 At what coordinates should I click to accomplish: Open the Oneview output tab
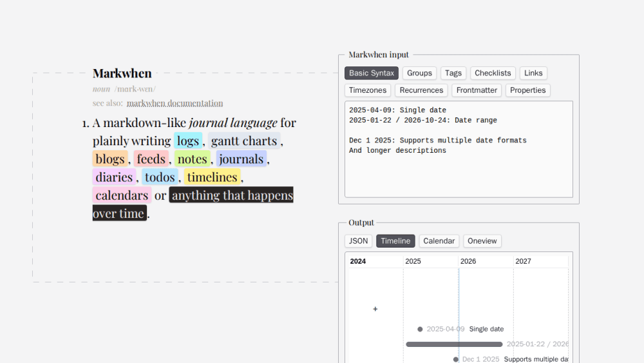(x=482, y=241)
